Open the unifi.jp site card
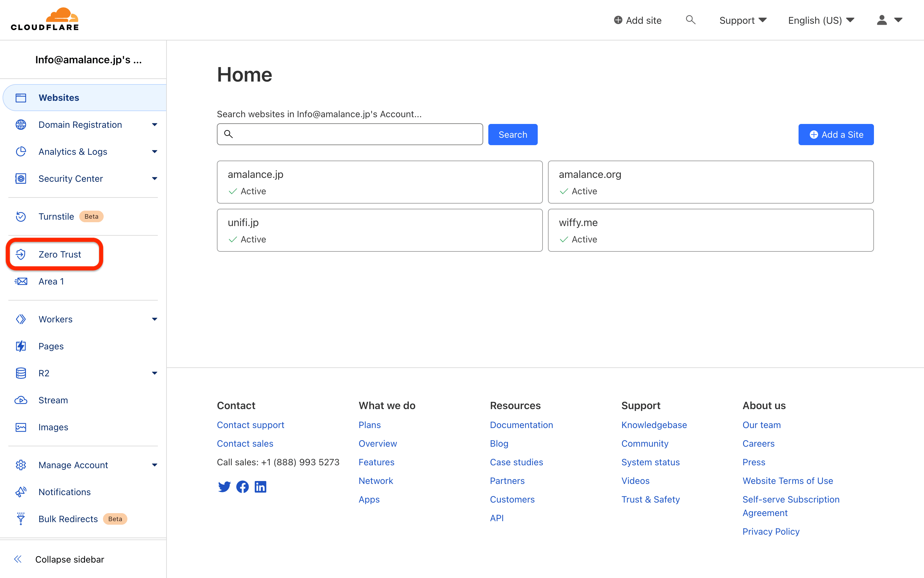 tap(380, 230)
